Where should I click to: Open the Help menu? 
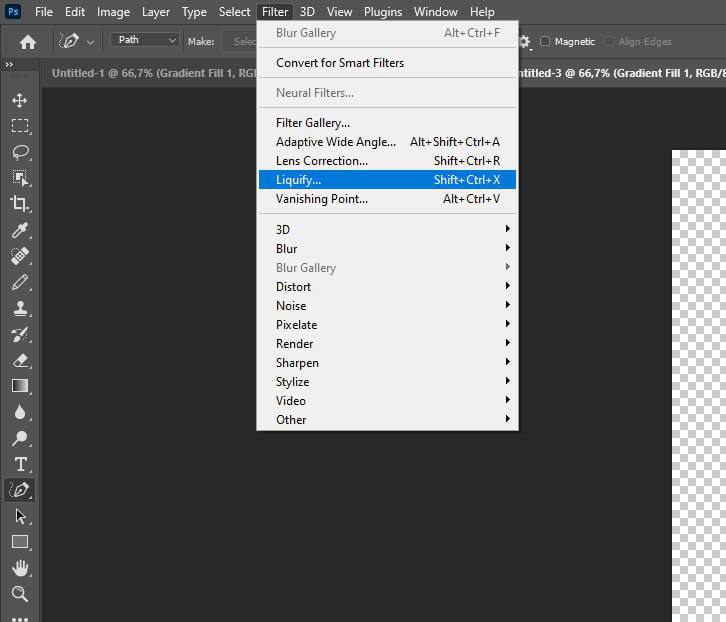[x=482, y=12]
